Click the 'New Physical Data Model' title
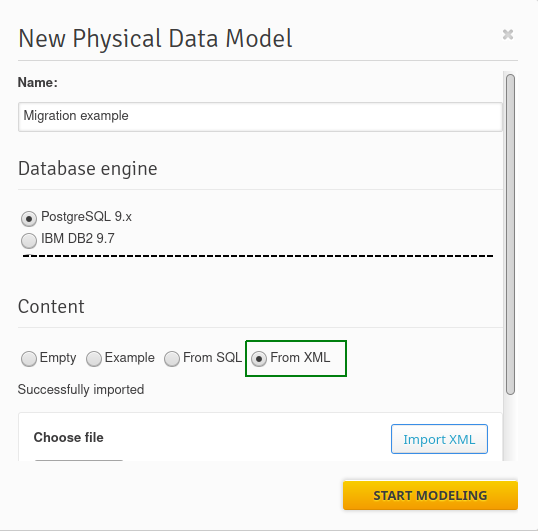This screenshot has width=538, height=531. coord(155,38)
